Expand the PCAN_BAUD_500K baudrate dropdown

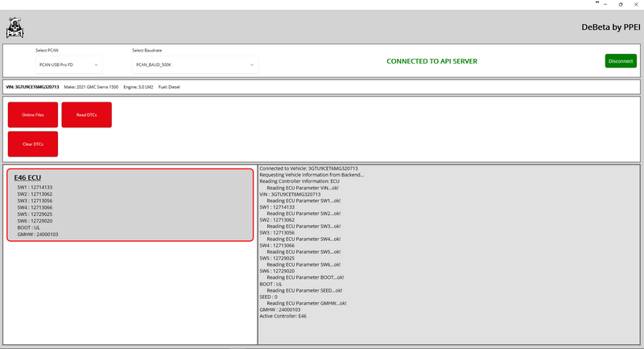(x=195, y=64)
